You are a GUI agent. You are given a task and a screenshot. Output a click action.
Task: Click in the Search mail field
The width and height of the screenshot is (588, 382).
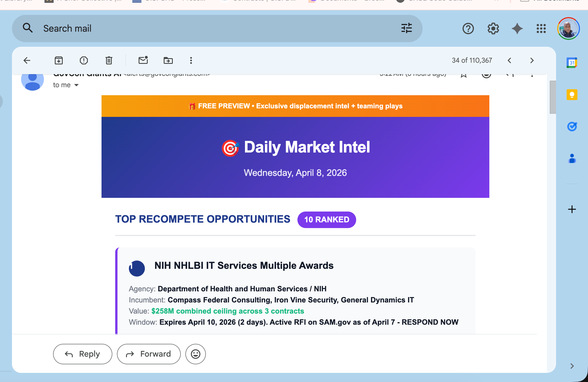point(217,29)
